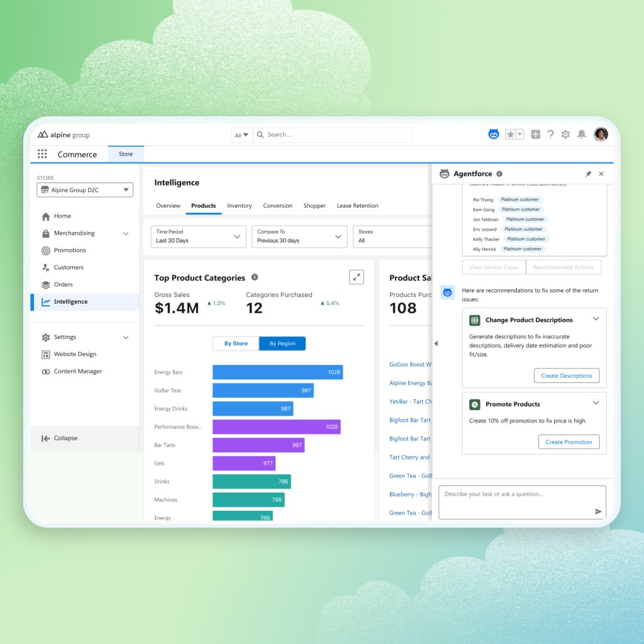Image resolution: width=644 pixels, height=644 pixels.
Task: Click the favorites star icon
Action: click(510, 135)
